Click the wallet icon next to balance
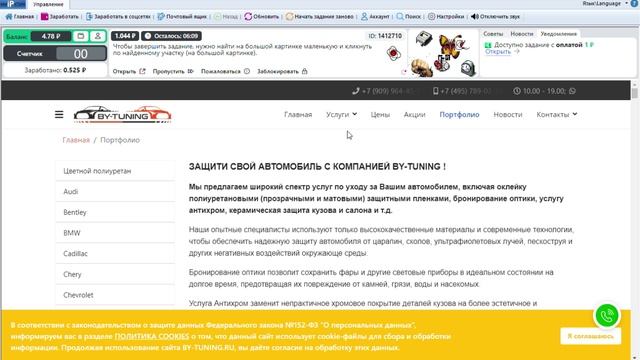Image resolution: width=640 pixels, height=360 pixels. (x=81, y=36)
